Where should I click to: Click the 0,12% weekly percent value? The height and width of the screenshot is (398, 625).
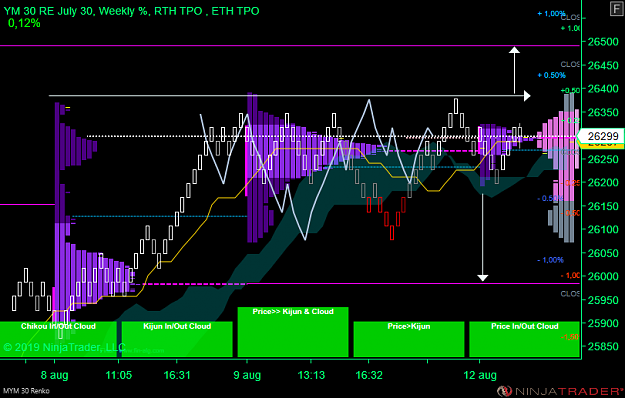coord(24,24)
